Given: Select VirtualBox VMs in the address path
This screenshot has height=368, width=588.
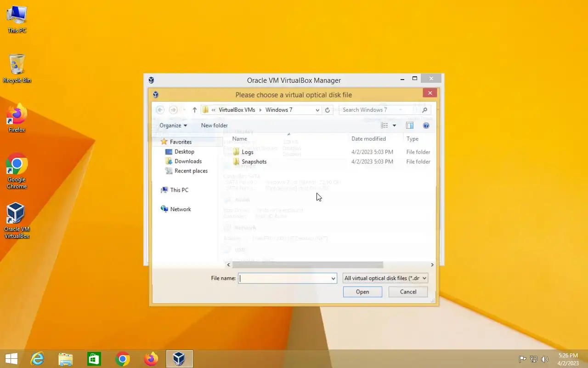Looking at the screenshot, I should [x=237, y=110].
